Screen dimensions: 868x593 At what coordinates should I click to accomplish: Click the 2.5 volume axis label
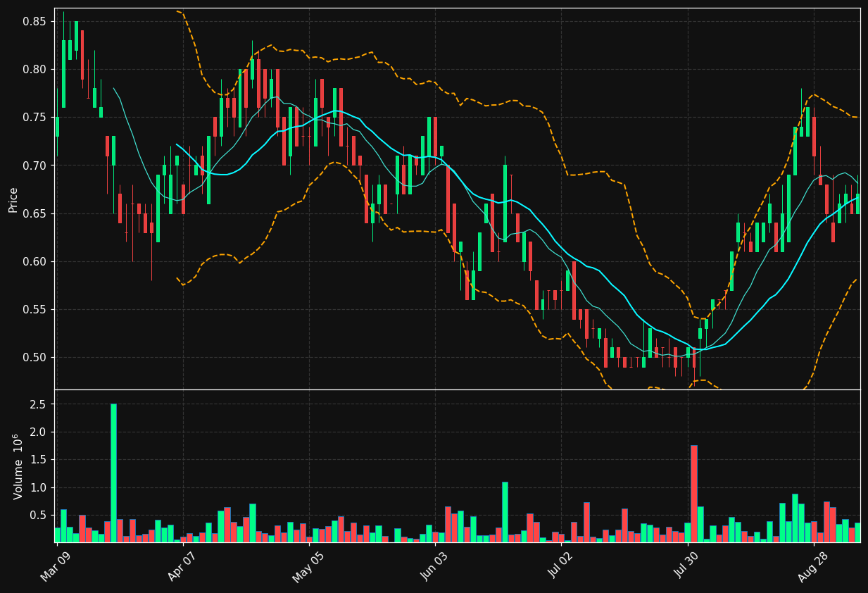[38, 404]
